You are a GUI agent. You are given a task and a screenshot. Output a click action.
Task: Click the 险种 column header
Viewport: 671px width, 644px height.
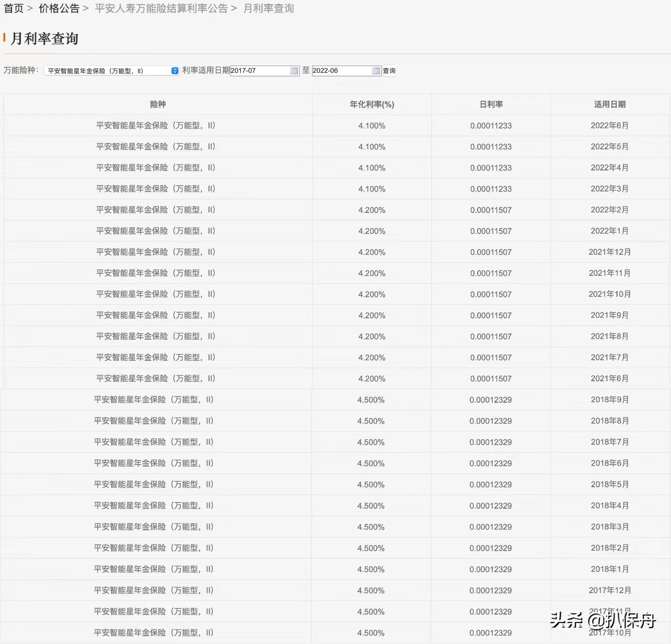coord(158,104)
